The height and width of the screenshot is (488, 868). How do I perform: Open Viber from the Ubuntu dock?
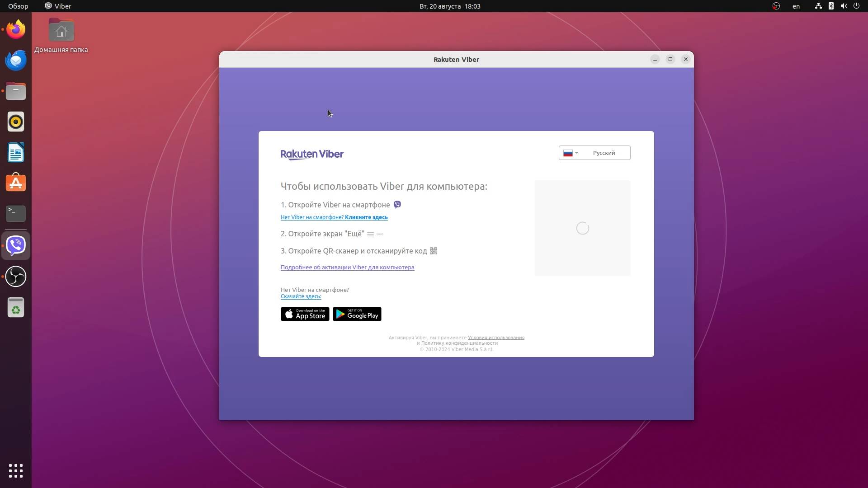point(16,245)
